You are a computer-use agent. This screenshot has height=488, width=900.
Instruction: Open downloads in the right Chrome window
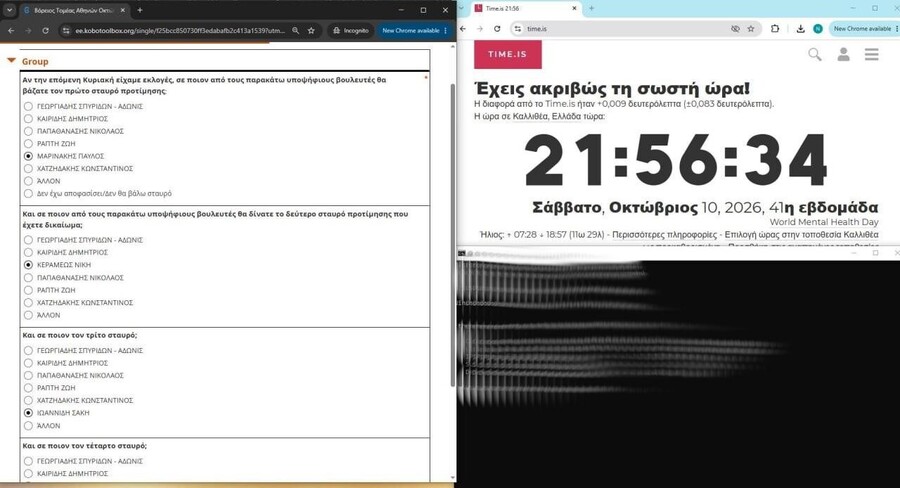click(801, 29)
